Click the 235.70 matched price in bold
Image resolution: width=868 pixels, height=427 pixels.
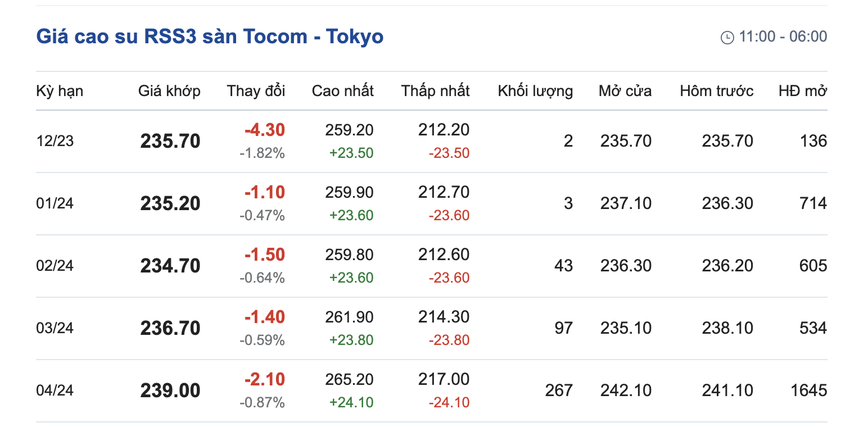[170, 141]
